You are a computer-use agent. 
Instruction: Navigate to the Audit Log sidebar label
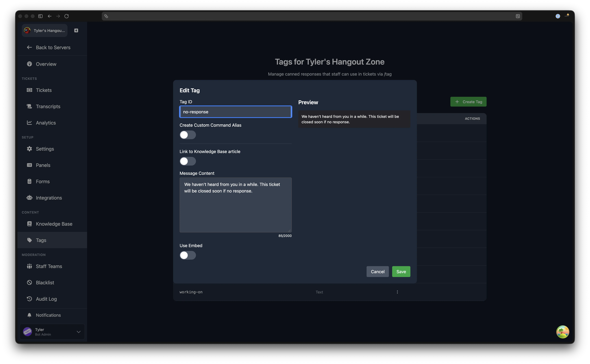[46, 299]
